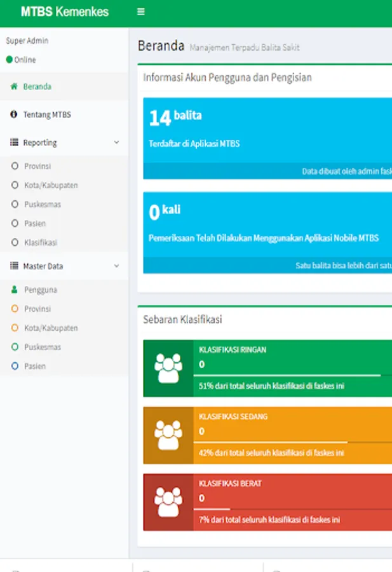This screenshot has width=392, height=572.
Task: Click '42% dari total seluruh klasifikasi' text
Action: click(x=271, y=453)
